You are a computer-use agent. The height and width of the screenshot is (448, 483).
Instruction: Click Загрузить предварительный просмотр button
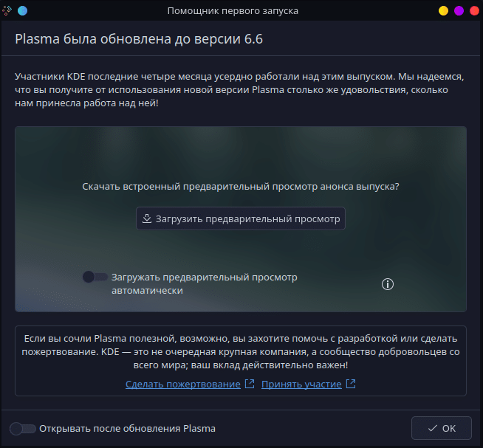241,218
